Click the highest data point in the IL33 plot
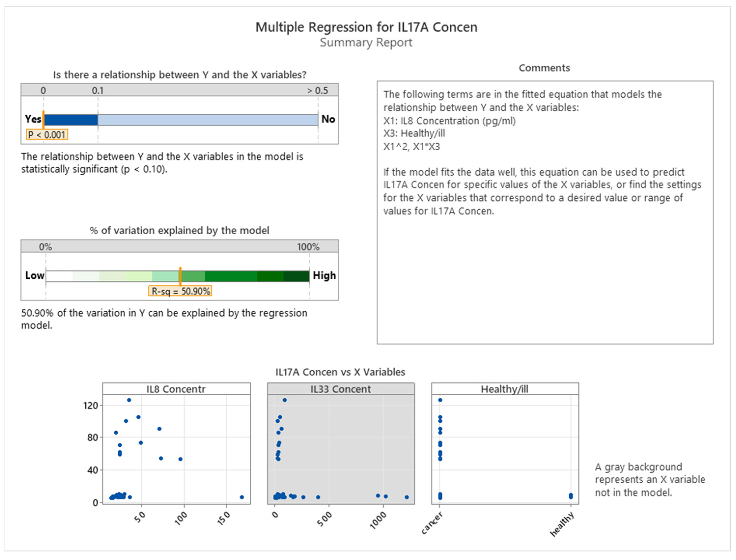736x560 pixels. click(x=284, y=400)
